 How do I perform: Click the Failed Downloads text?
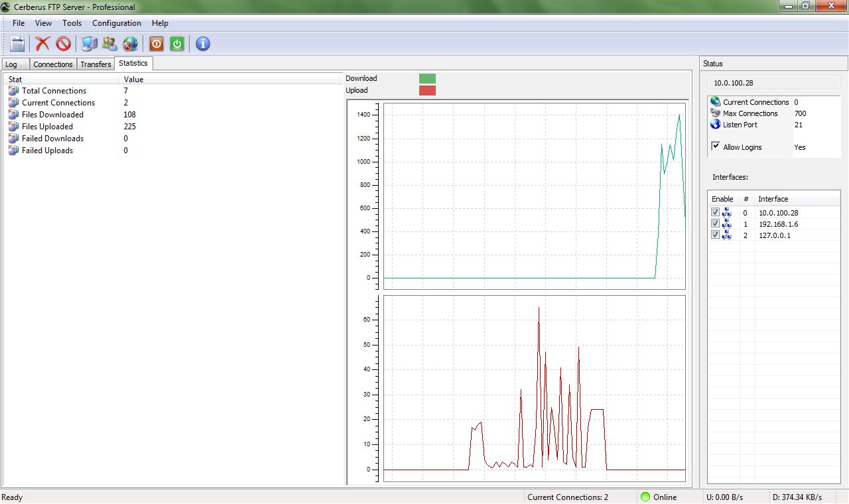pos(52,139)
